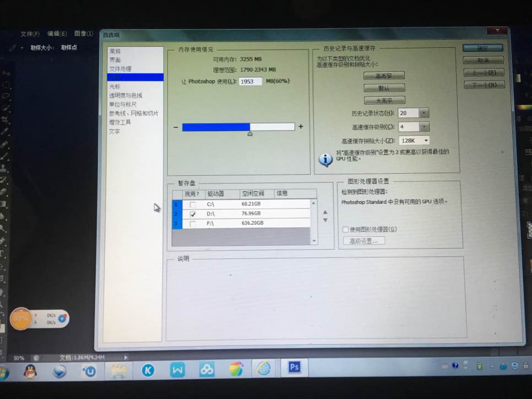Click status bar icon next to 50% zoom
The image size is (532, 399).
click(x=36, y=358)
